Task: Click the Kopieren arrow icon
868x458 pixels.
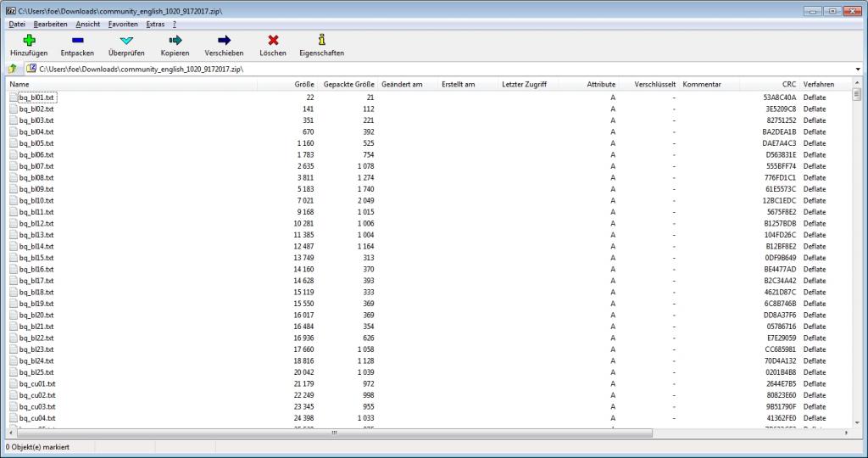Action: [x=175, y=40]
